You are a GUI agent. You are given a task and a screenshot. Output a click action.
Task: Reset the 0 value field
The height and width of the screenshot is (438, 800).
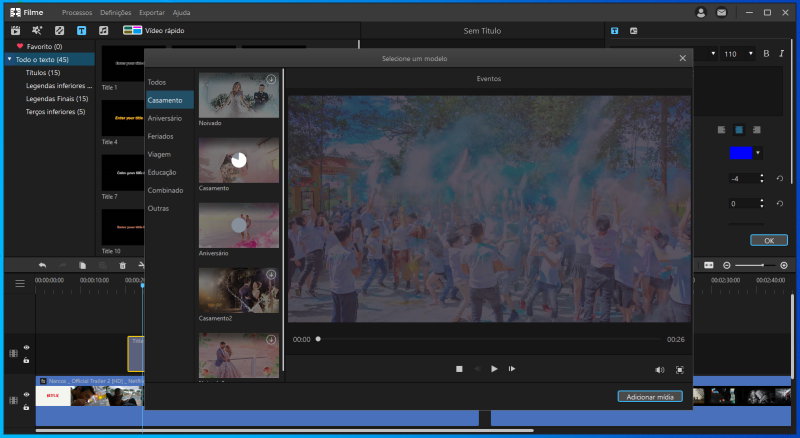click(780, 203)
